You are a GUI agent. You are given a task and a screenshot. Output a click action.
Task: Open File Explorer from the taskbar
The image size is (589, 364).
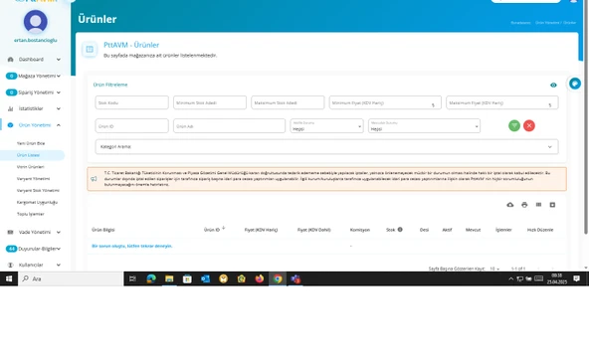[x=169, y=278]
